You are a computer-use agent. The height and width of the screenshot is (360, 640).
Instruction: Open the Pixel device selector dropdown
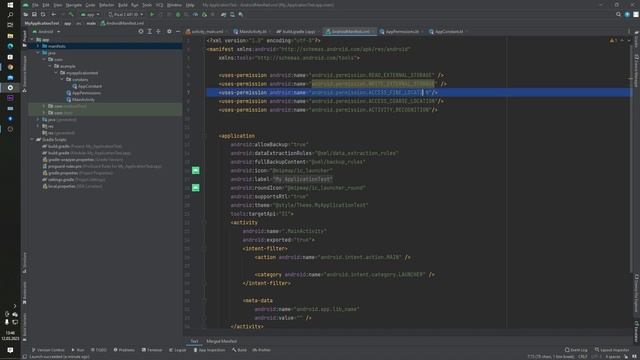click(x=125, y=14)
